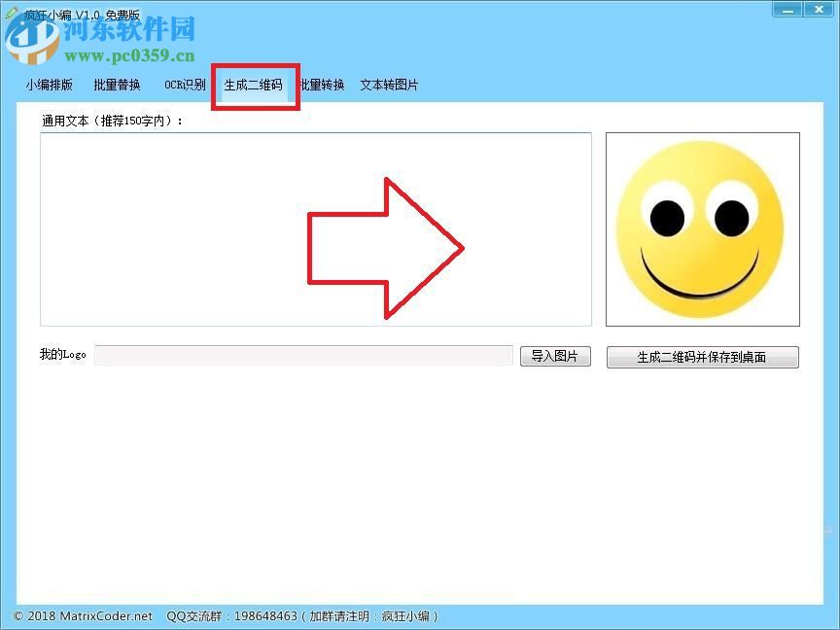Click the smiley face preview image
This screenshot has width=840, height=630.
pos(702,228)
